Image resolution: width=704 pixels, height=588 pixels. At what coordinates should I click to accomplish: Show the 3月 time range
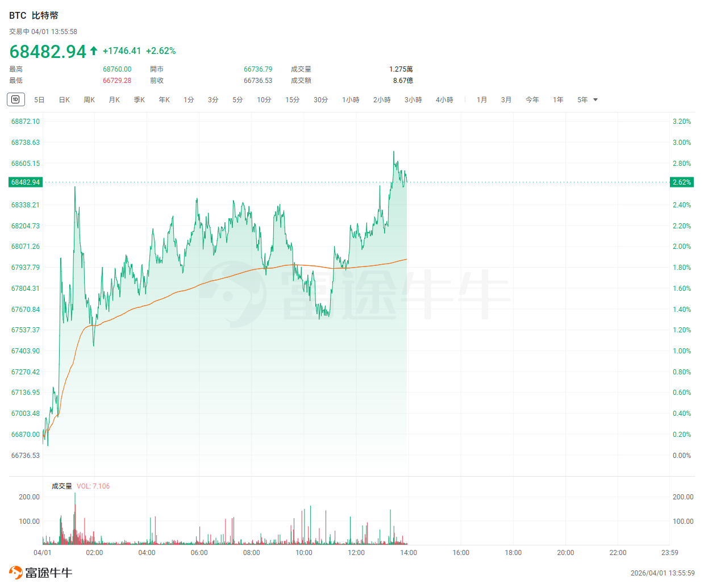coord(506,100)
